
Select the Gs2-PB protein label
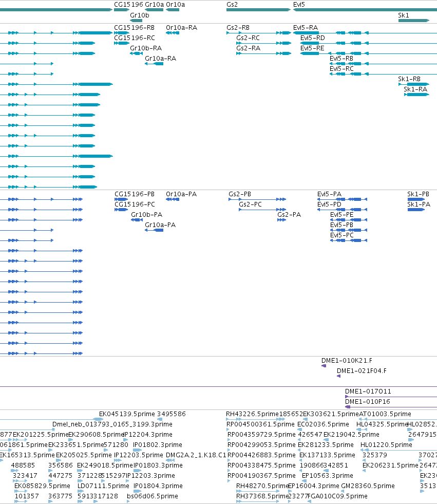240,194
